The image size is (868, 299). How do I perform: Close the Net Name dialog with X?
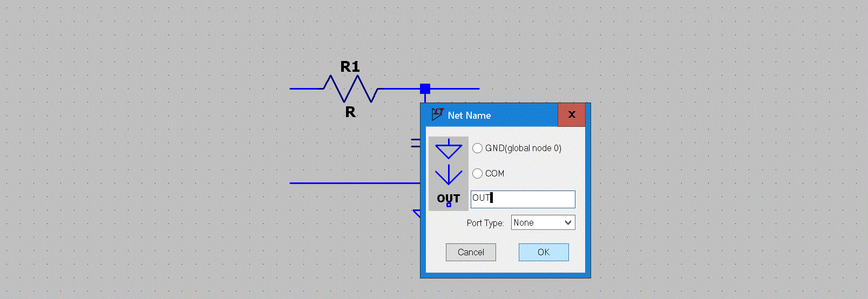572,114
